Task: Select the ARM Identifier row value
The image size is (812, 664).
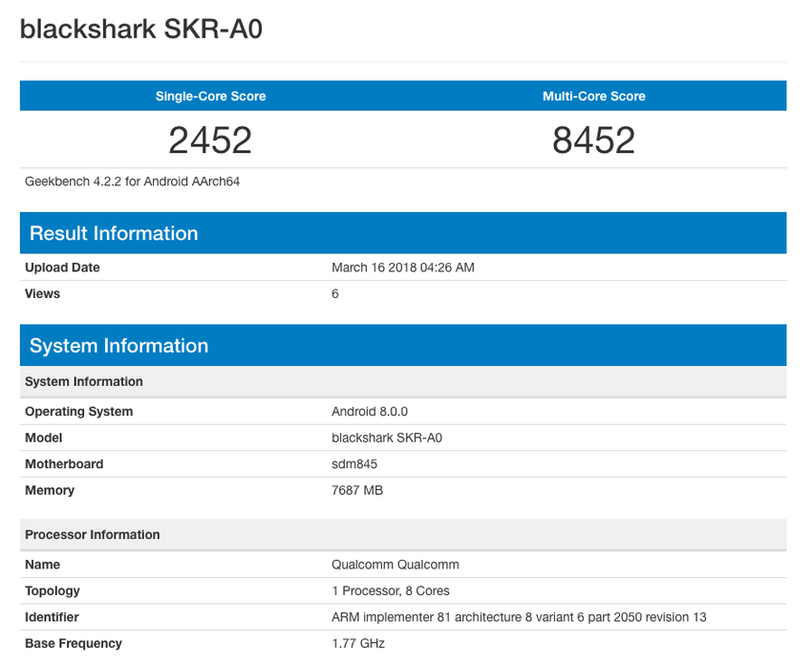Action: coord(517,616)
